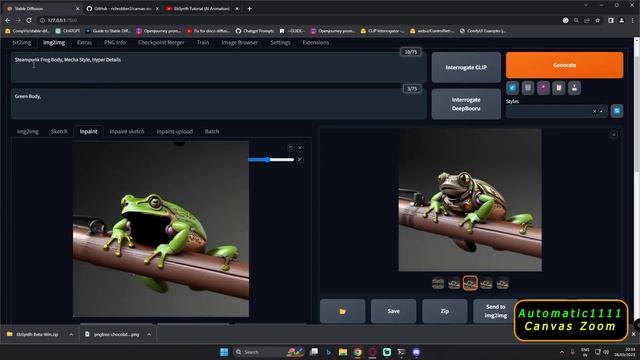The height and width of the screenshot is (360, 640).
Task: Click Interrogate DeepBooru
Action: (x=466, y=104)
